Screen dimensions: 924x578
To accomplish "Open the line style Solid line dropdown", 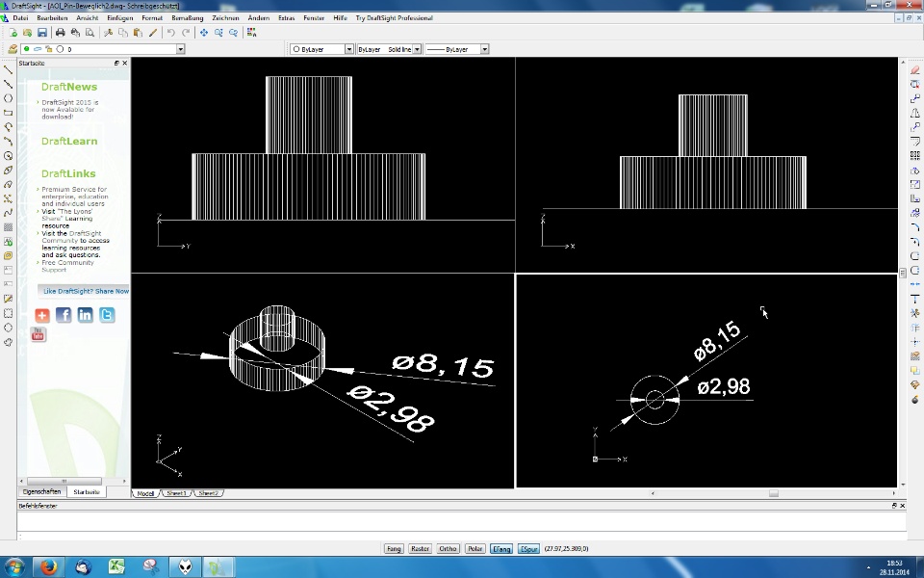I will (417, 49).
